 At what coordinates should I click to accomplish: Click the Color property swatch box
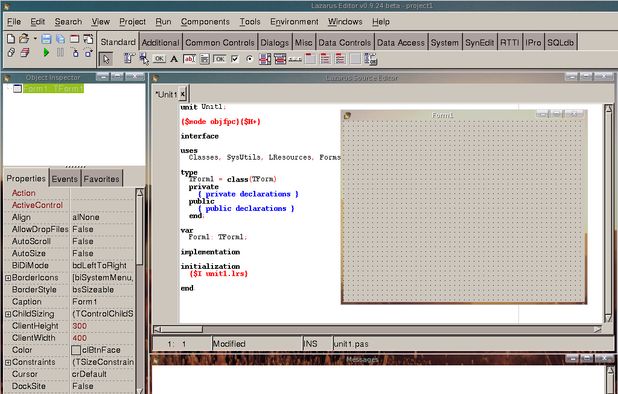click(x=76, y=350)
